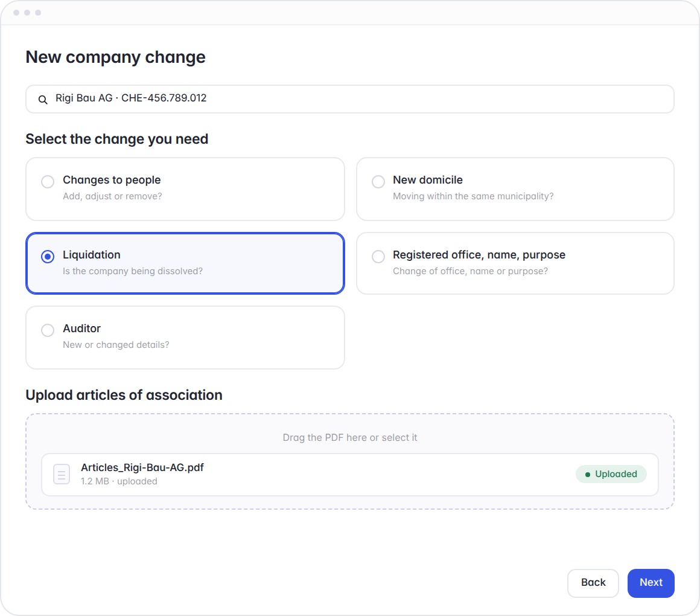This screenshot has height=616, width=700.
Task: Choose Registered office, name, purpose radio
Action: click(378, 257)
